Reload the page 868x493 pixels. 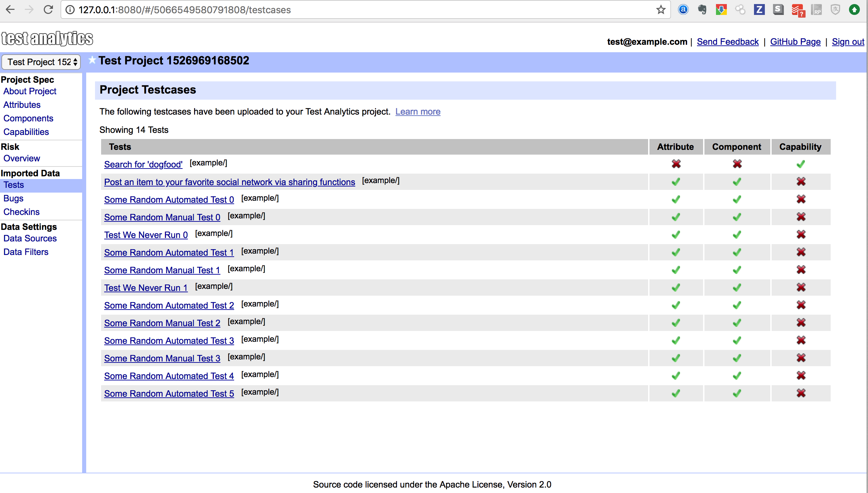(x=49, y=9)
